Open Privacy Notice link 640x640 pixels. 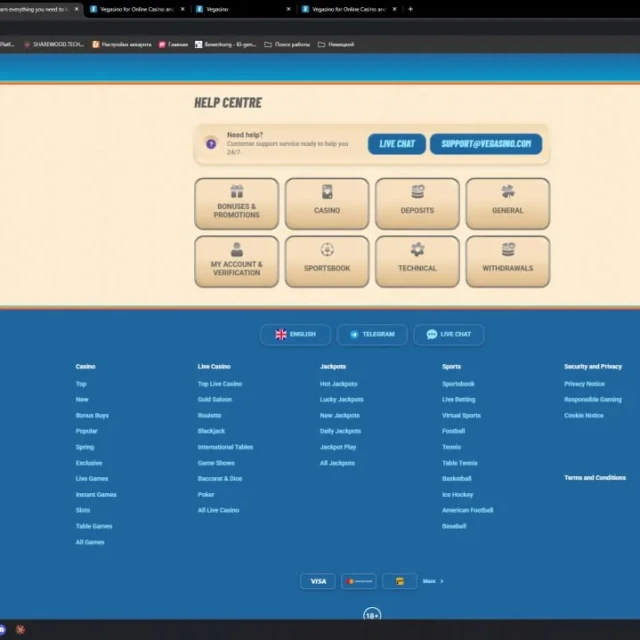(x=584, y=384)
